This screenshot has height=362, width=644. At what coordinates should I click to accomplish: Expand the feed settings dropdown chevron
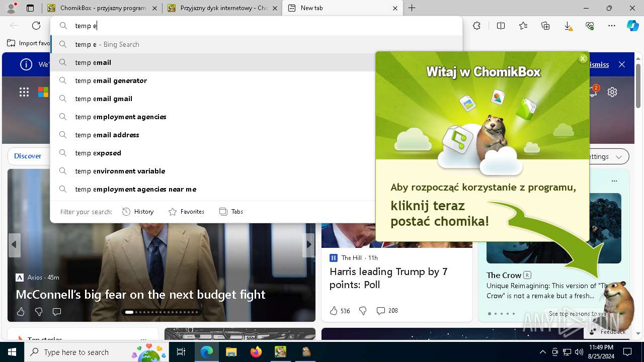tap(619, 157)
